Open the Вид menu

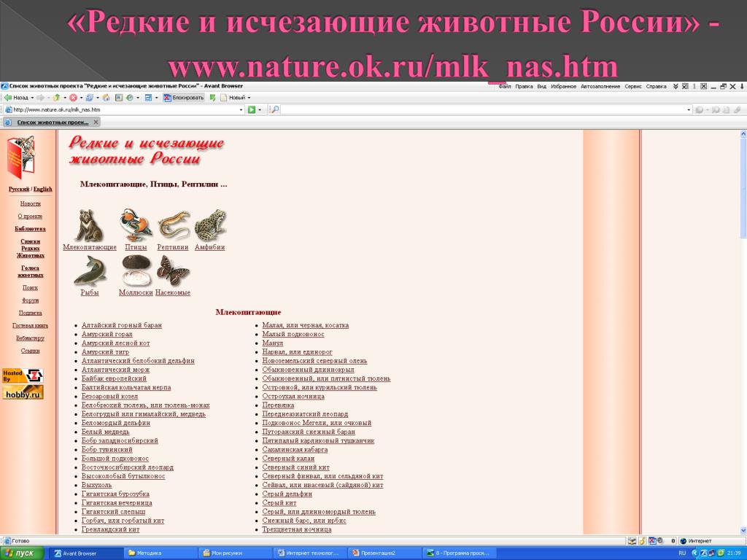[542, 87]
